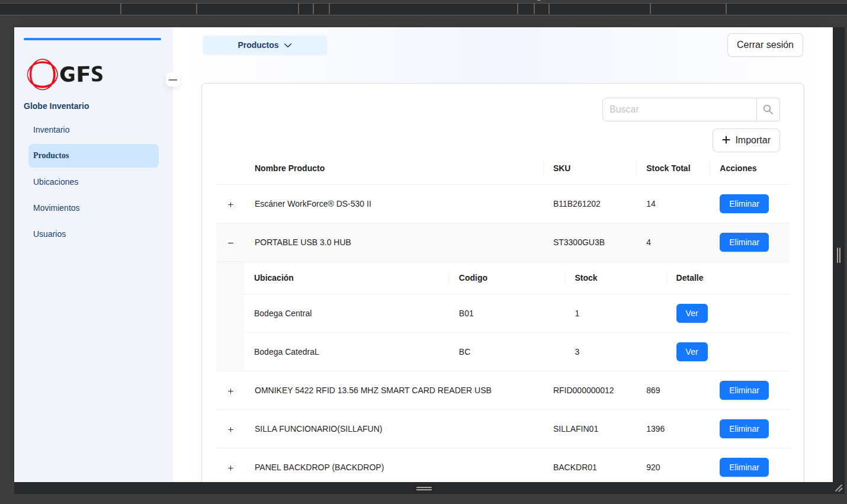Click the magnifying glass search icon
The image size is (847, 504).
point(768,110)
